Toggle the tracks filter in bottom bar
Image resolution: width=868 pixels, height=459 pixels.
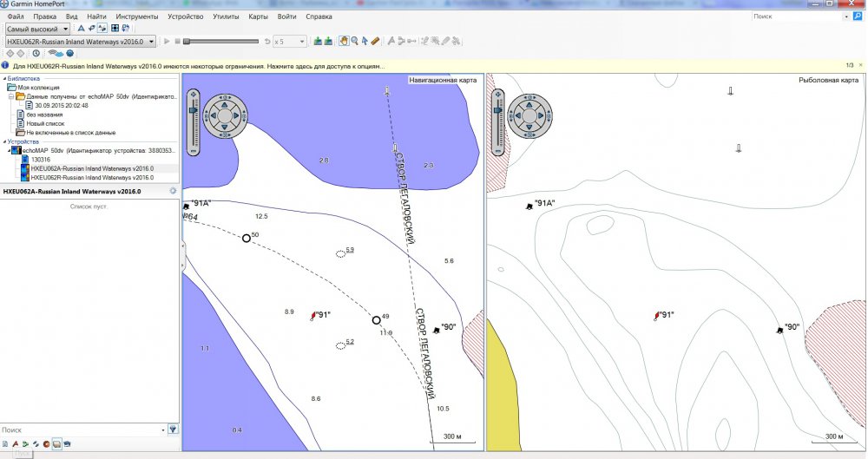click(x=36, y=444)
